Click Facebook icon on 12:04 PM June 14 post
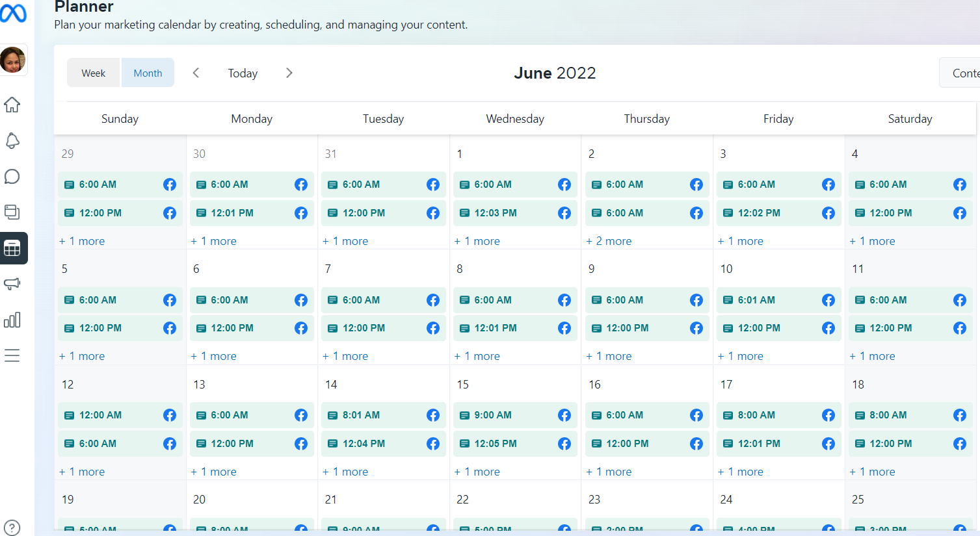The height and width of the screenshot is (536, 980). 433,444
